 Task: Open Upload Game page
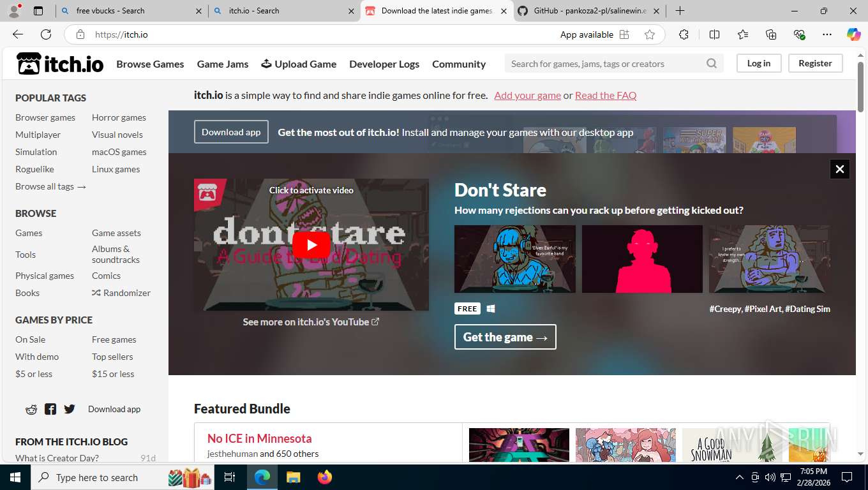(299, 64)
